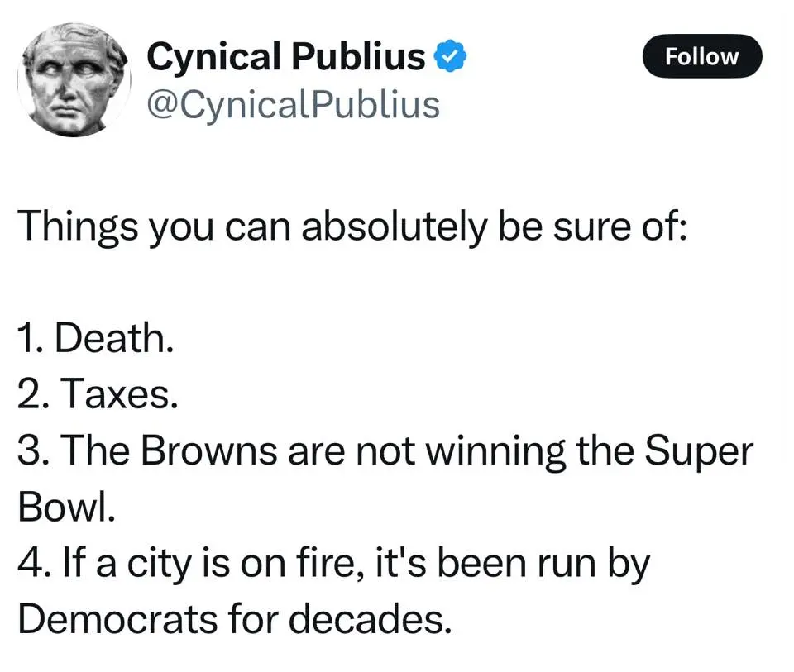Open the @CynicalPublius handle link

coord(293,105)
